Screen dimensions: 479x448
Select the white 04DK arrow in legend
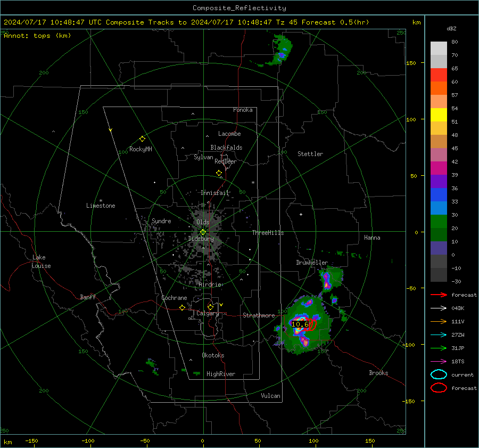pos(439,308)
